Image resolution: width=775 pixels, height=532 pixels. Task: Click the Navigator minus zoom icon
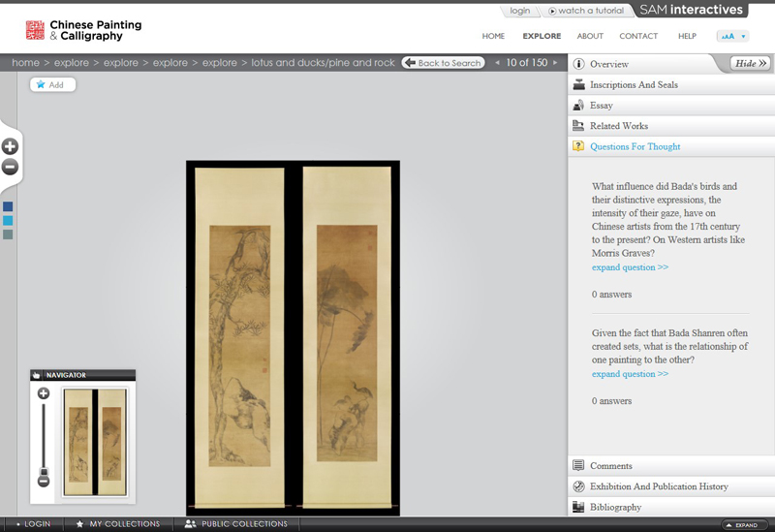tap(44, 482)
